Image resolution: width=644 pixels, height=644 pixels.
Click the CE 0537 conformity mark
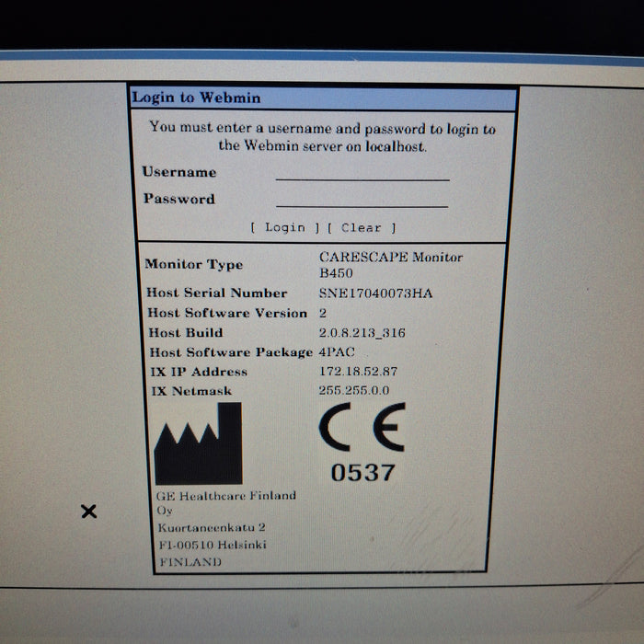tap(362, 443)
